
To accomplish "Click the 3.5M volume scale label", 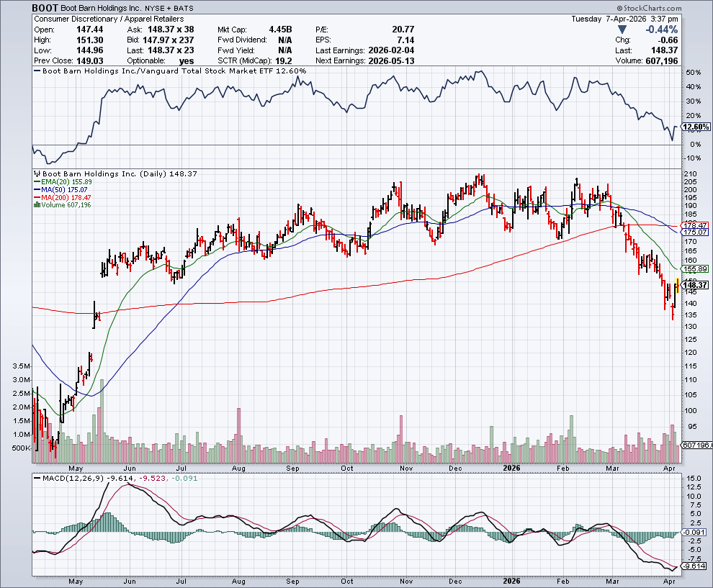I will coord(21,366).
